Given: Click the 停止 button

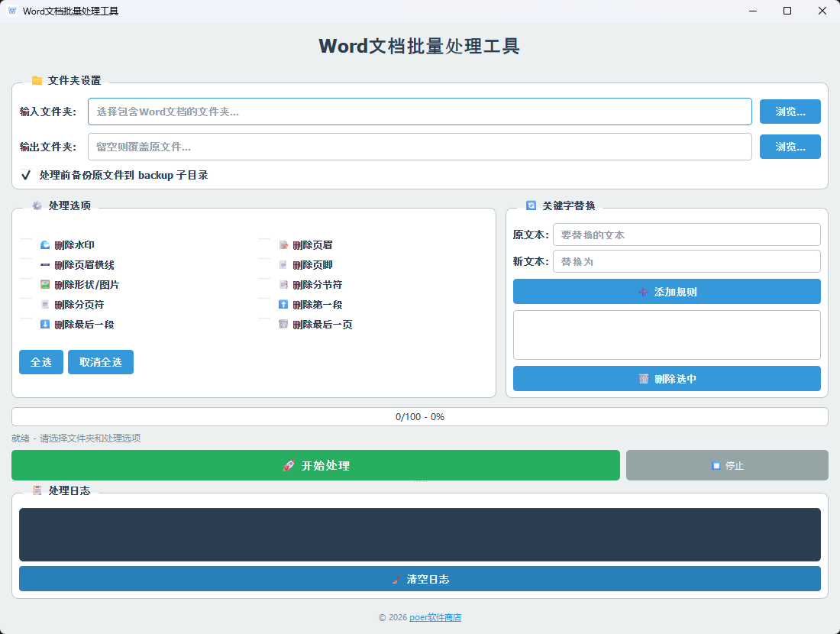Looking at the screenshot, I should coord(728,465).
